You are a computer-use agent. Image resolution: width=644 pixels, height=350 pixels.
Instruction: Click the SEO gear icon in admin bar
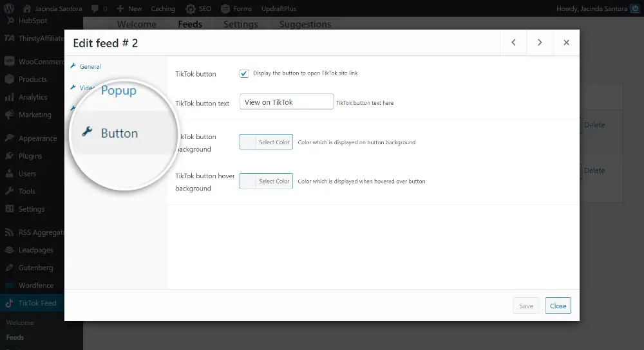[x=191, y=8]
